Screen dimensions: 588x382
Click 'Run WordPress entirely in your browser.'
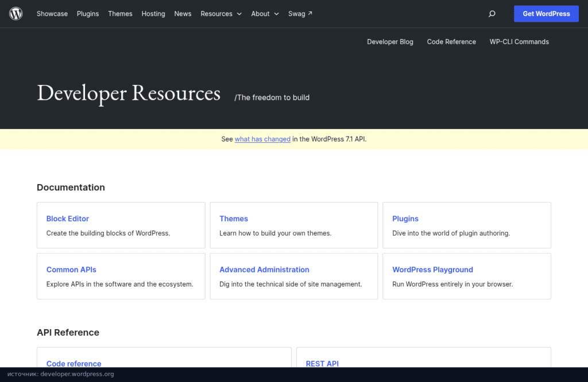(452, 284)
